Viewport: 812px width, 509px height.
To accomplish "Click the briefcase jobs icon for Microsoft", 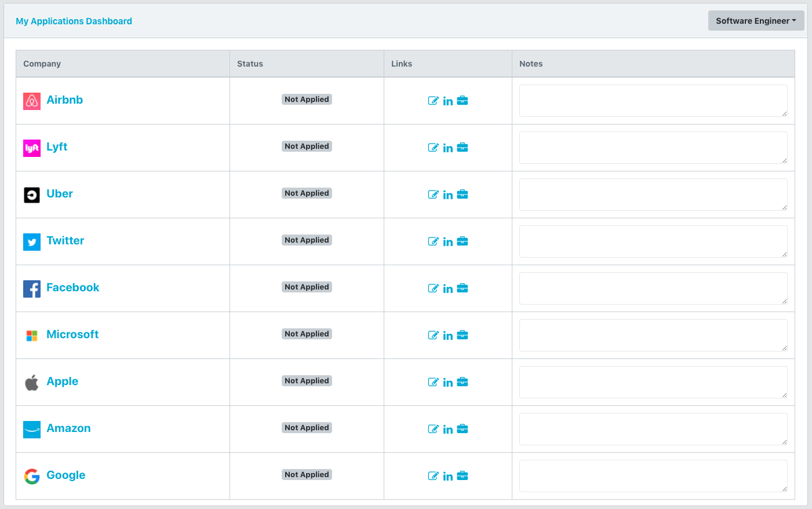I will [x=463, y=335].
